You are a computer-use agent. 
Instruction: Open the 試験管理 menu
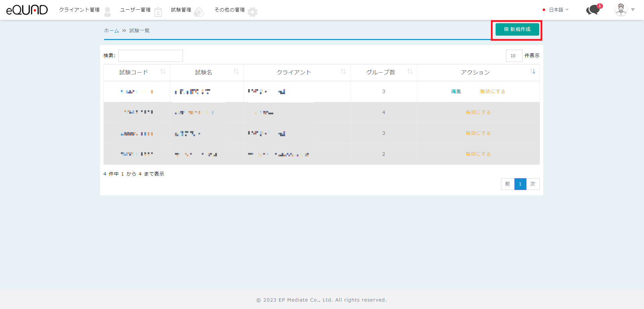coord(181,10)
